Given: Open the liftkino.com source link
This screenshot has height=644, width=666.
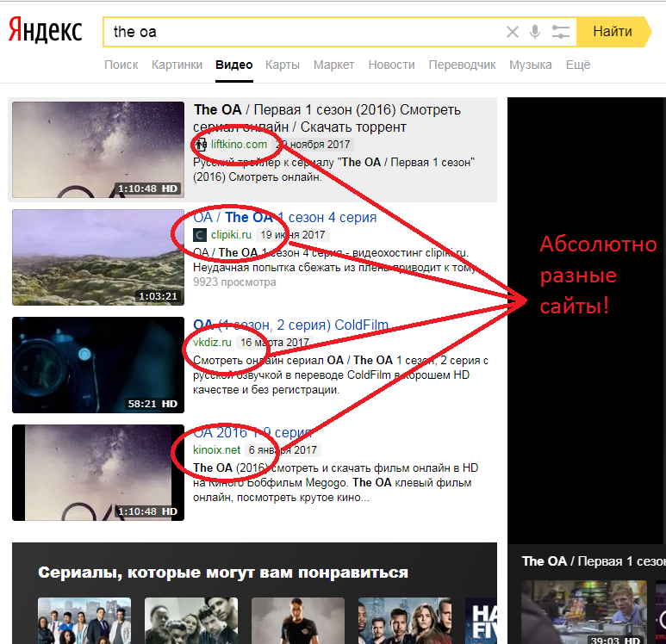Looking at the screenshot, I should (239, 145).
